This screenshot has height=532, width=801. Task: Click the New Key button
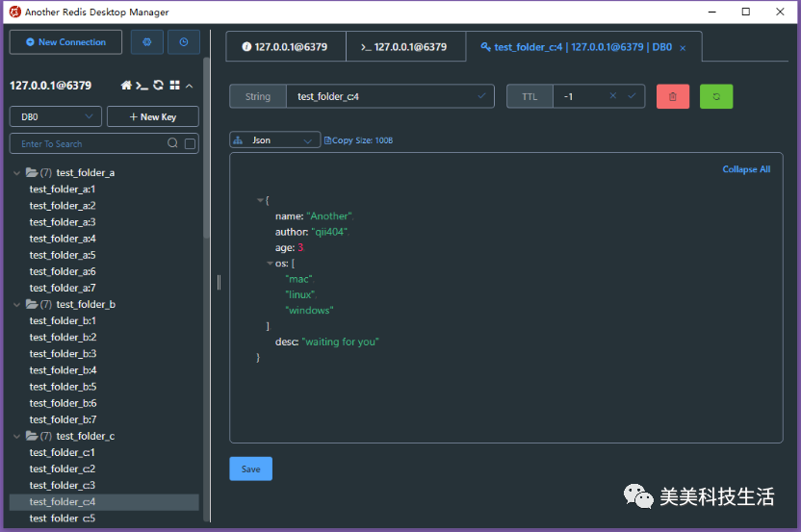click(153, 117)
